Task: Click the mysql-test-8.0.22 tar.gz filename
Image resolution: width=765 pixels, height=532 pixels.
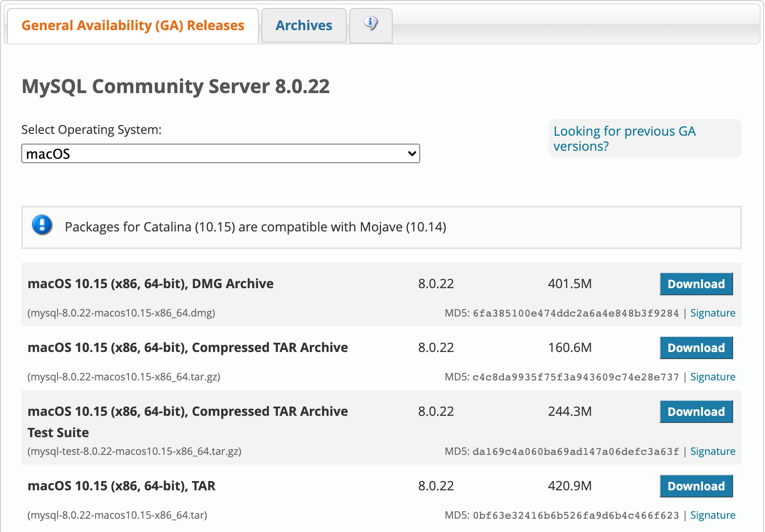Action: pos(134,451)
